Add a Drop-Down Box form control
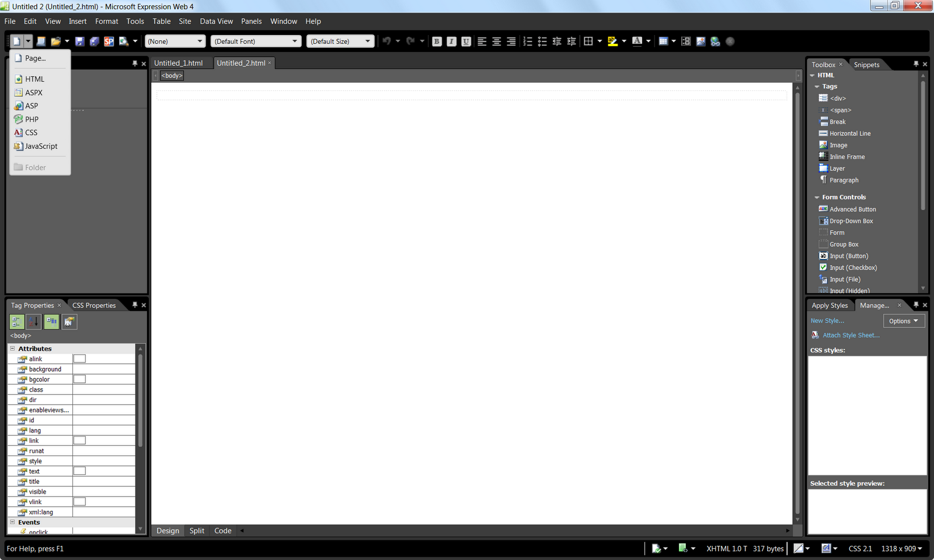The width and height of the screenshot is (934, 560). click(851, 220)
